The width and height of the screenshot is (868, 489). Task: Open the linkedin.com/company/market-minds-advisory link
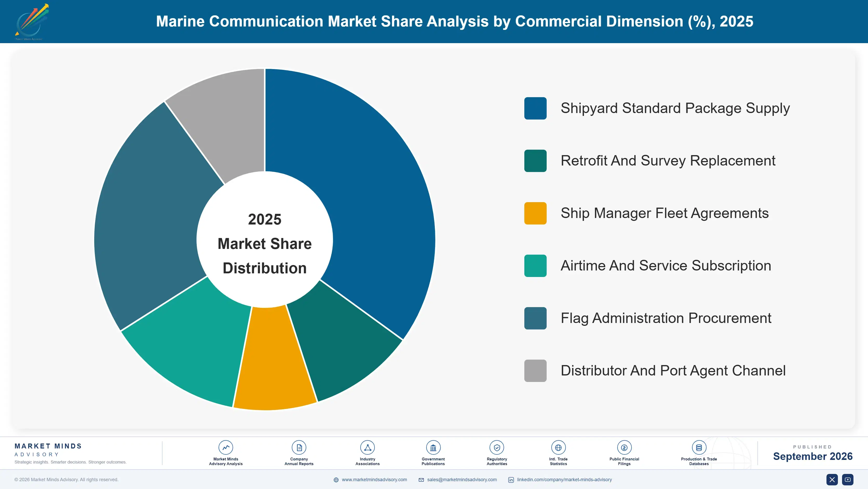(564, 480)
